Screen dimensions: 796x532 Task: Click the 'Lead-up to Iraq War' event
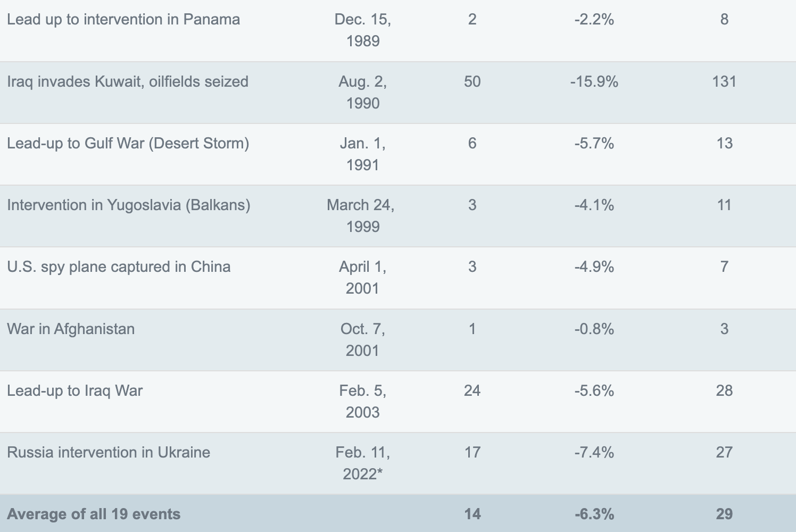tap(75, 390)
